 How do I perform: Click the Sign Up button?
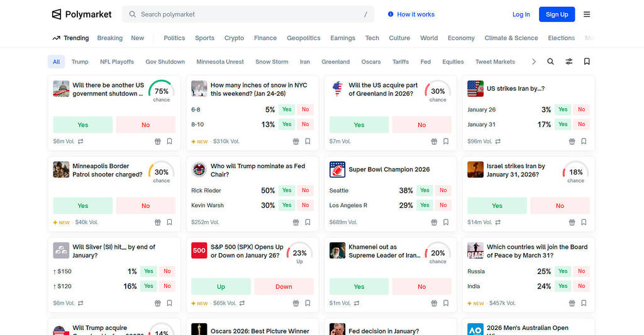[x=557, y=14]
